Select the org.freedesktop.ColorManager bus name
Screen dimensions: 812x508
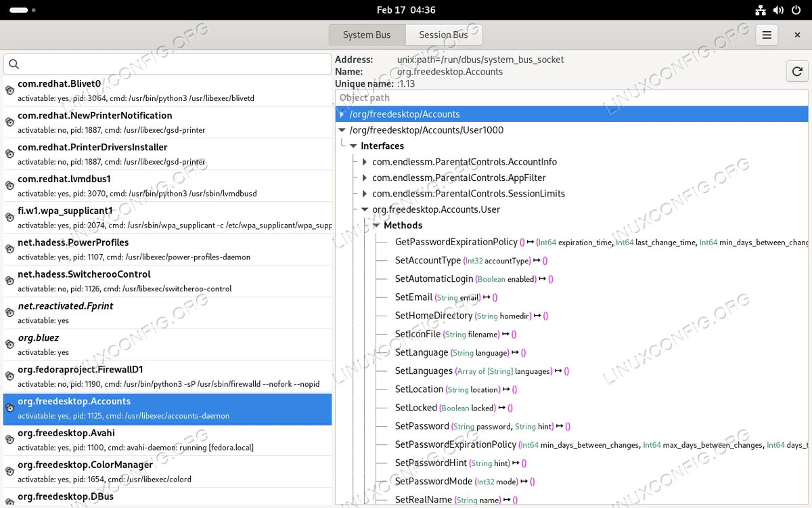tap(167, 472)
